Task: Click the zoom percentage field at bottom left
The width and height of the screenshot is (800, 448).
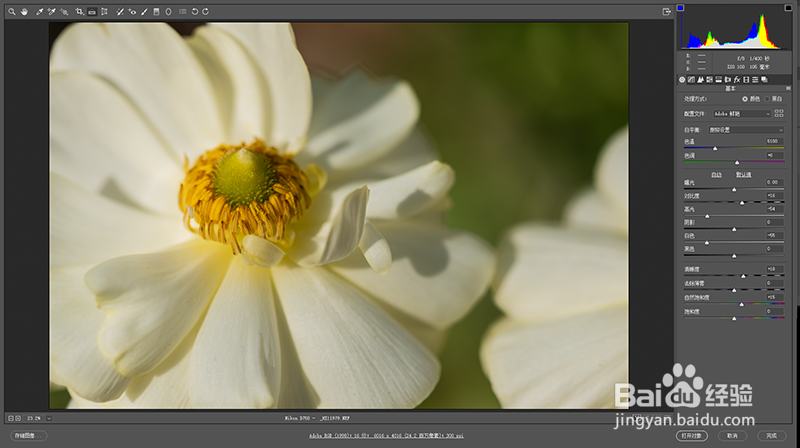Action: point(34,418)
